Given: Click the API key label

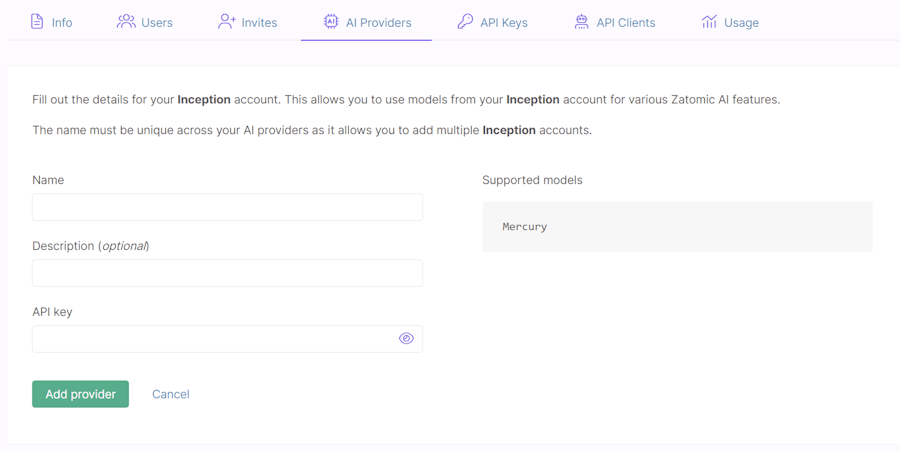Looking at the screenshot, I should (x=52, y=312).
